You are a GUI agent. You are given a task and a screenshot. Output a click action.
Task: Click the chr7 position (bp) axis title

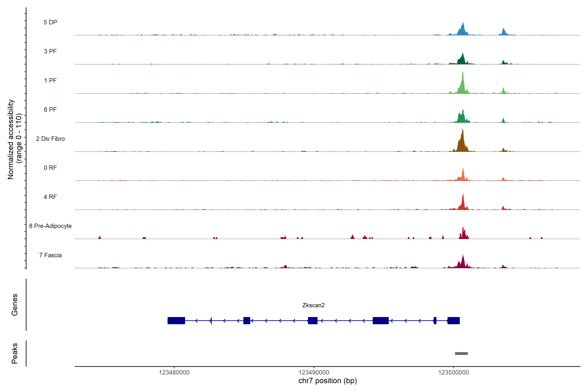pos(327,381)
